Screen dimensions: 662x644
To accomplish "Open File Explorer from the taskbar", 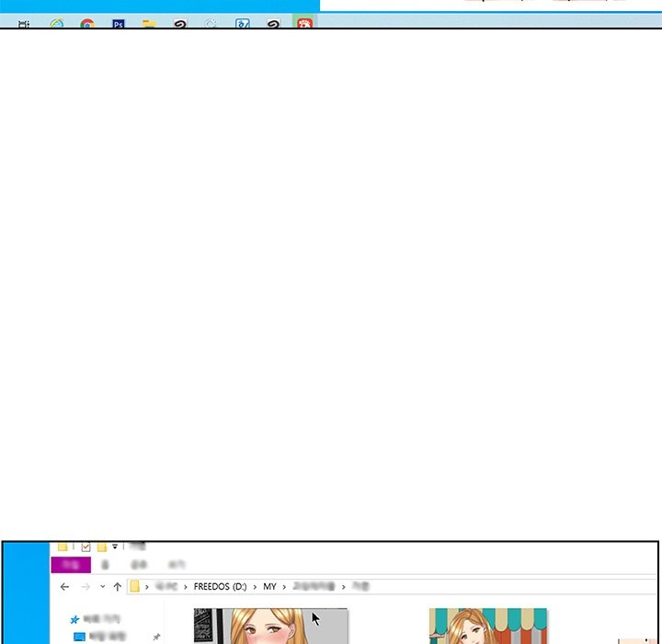I will click(149, 25).
